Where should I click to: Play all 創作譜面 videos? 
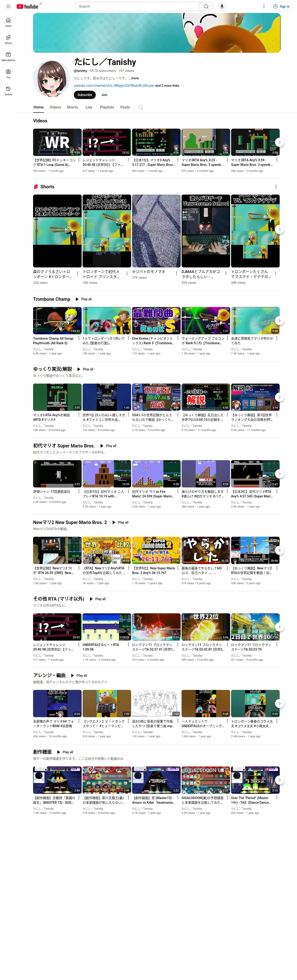point(65,752)
